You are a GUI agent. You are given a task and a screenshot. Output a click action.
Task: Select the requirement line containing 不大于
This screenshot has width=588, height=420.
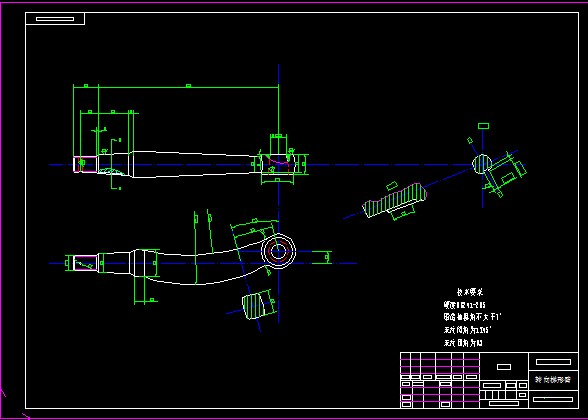[x=472, y=317]
